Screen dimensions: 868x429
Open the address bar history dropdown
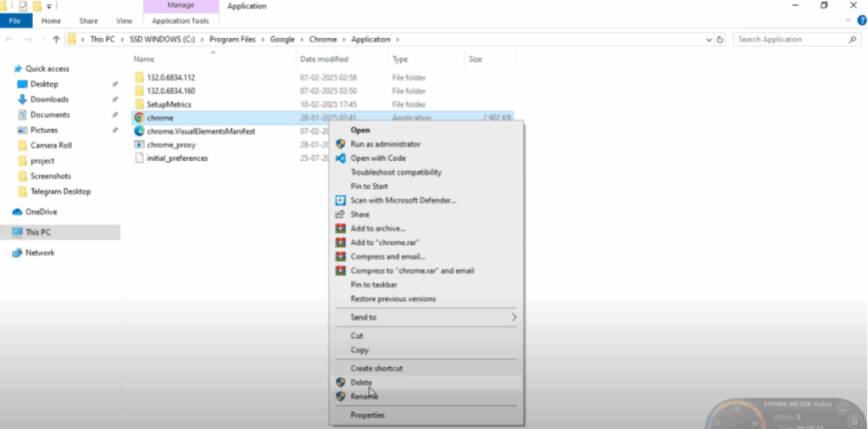(x=709, y=40)
